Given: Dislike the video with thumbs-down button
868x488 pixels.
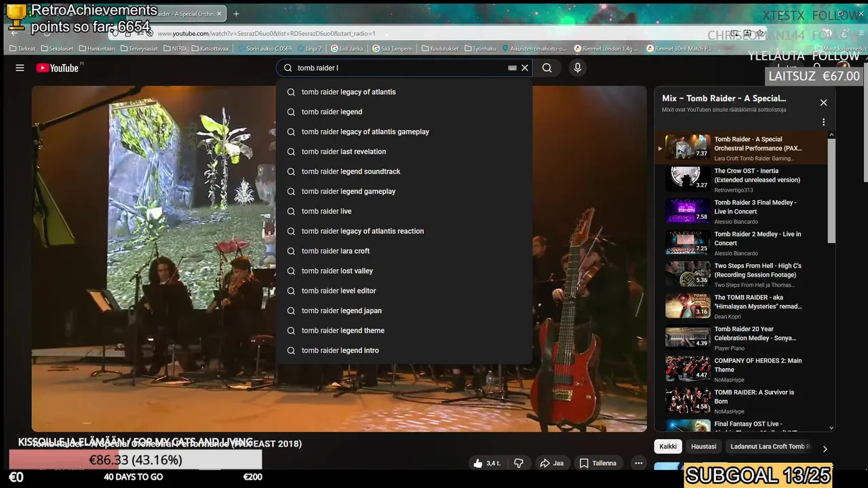Looking at the screenshot, I should 519,464.
